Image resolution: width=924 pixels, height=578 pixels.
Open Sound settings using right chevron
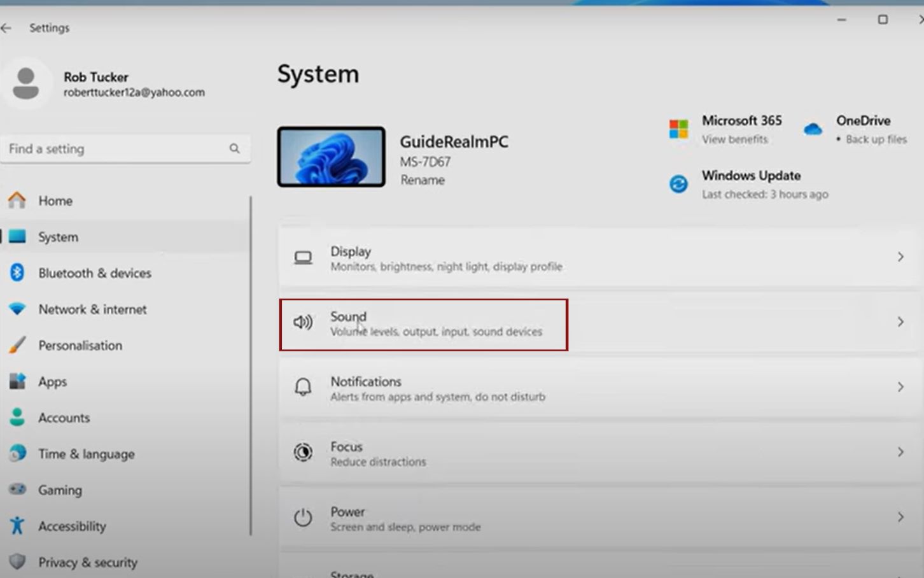click(900, 322)
